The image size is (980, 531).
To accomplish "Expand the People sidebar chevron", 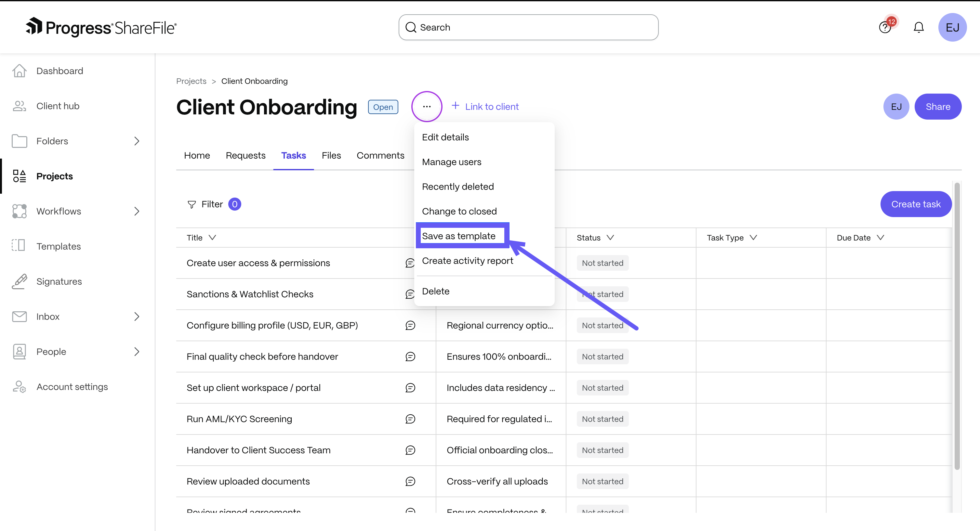I will tap(137, 352).
